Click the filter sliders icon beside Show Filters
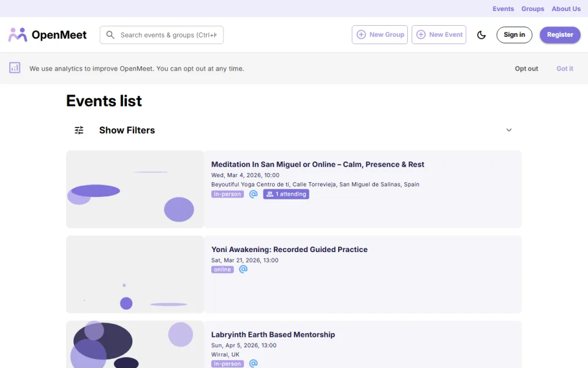This screenshot has width=588, height=368. [x=79, y=130]
